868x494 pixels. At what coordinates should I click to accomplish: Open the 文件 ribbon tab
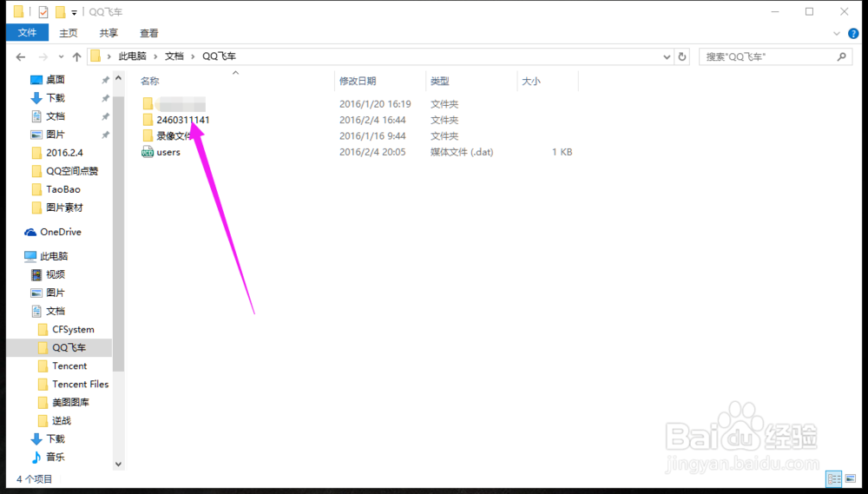[27, 33]
